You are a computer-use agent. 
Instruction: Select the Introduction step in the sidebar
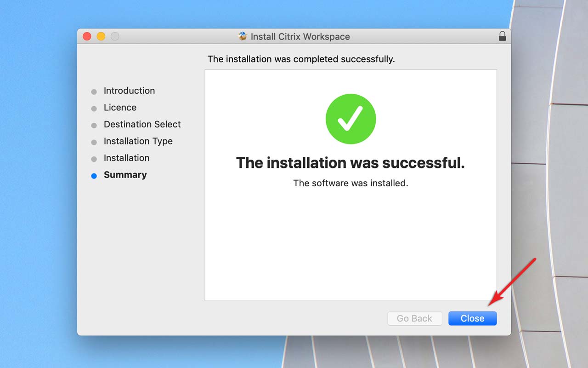129,91
